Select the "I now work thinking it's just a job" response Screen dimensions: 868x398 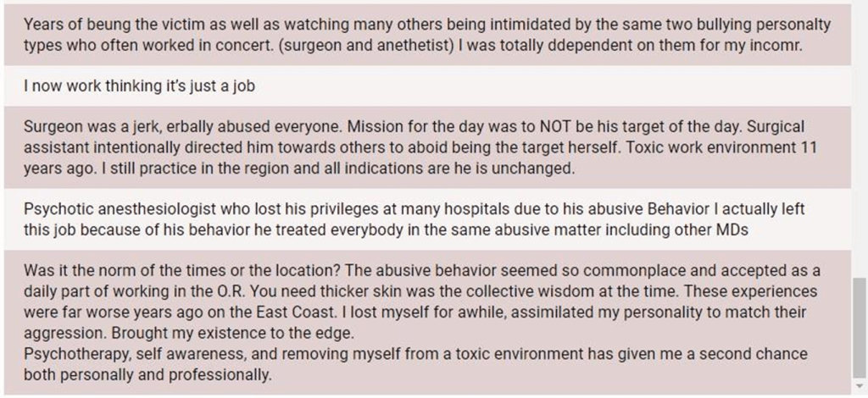pyautogui.click(x=141, y=86)
